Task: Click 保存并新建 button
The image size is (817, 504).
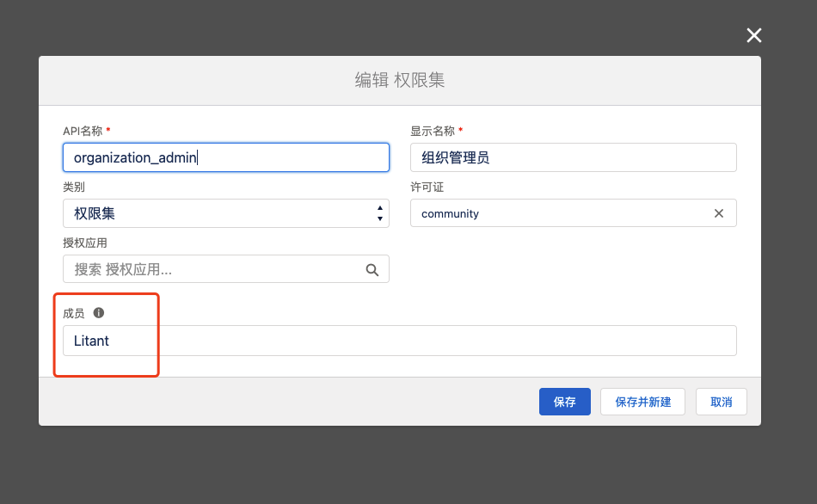Action: tap(642, 402)
